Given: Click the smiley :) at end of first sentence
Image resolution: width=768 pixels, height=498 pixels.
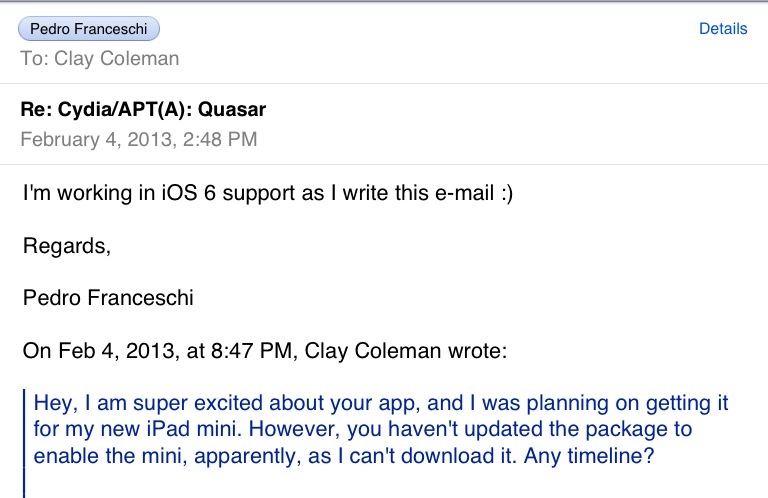Looking at the screenshot, I should point(507,193).
